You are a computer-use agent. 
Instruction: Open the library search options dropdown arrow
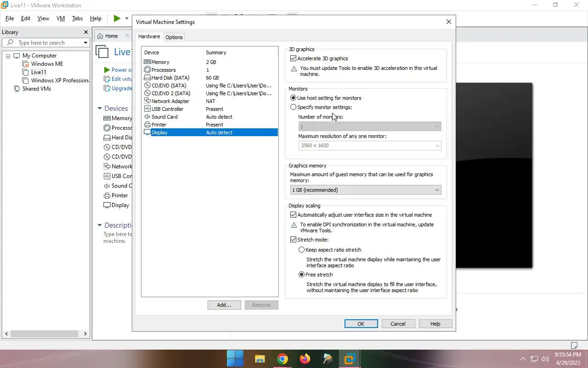point(85,43)
